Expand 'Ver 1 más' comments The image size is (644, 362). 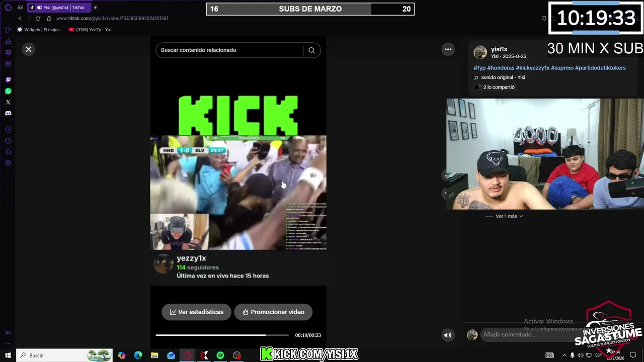[x=509, y=216]
